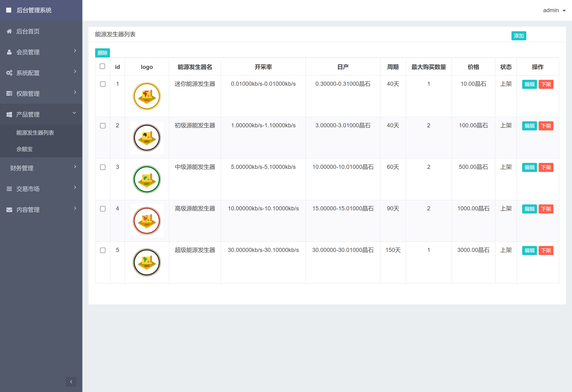Toggle the select-all checkbox in table header
Screen dimensions: 572x392
pos(102,66)
